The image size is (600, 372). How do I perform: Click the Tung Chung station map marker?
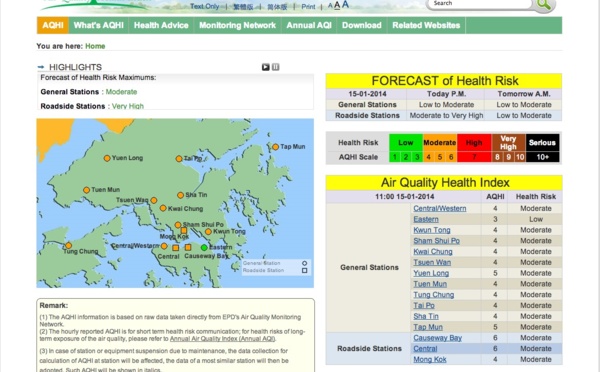pos(68,245)
